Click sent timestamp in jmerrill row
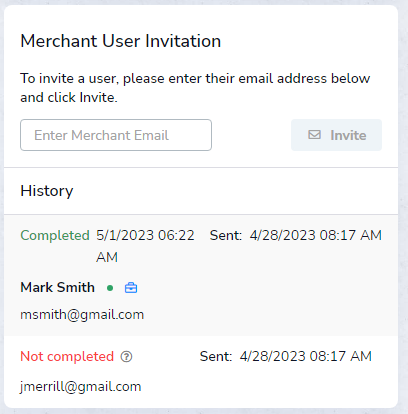 point(306,356)
